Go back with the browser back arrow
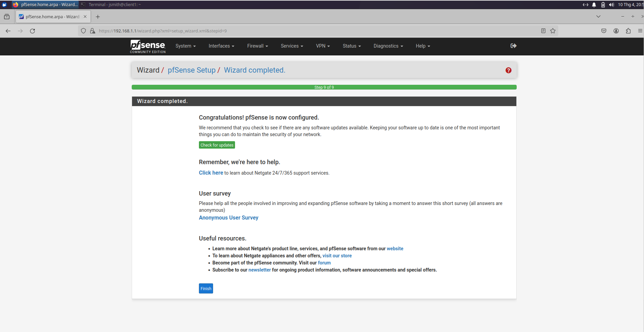This screenshot has width=644, height=332. point(8,31)
